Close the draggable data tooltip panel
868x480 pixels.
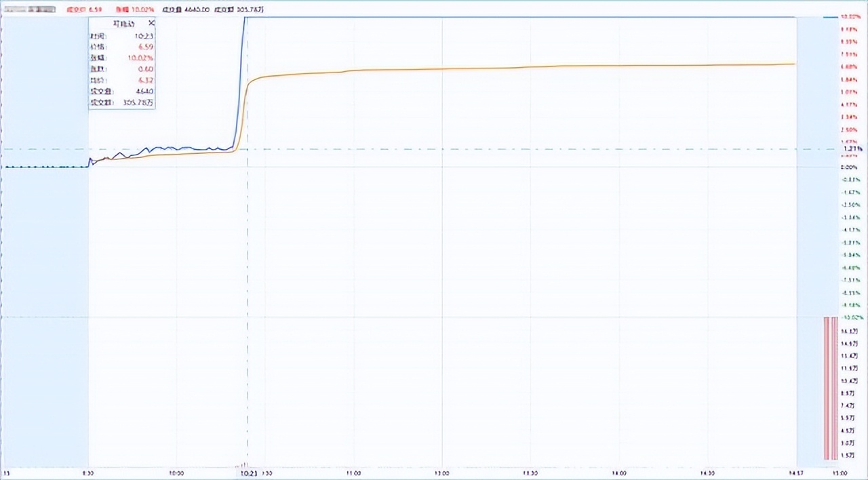pos(151,22)
